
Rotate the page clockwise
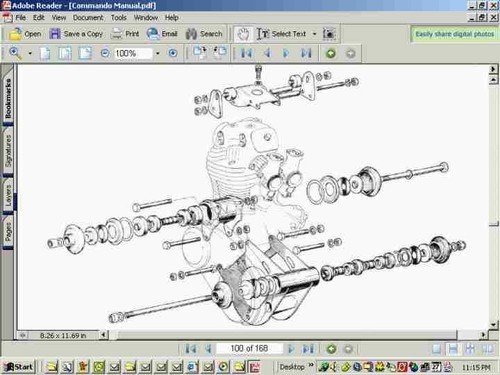[200, 53]
